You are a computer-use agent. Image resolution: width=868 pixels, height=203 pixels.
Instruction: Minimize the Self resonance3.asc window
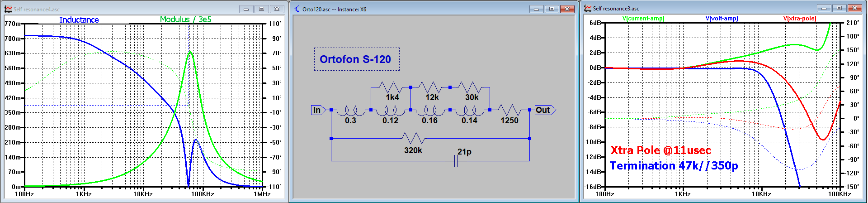tap(824, 8)
